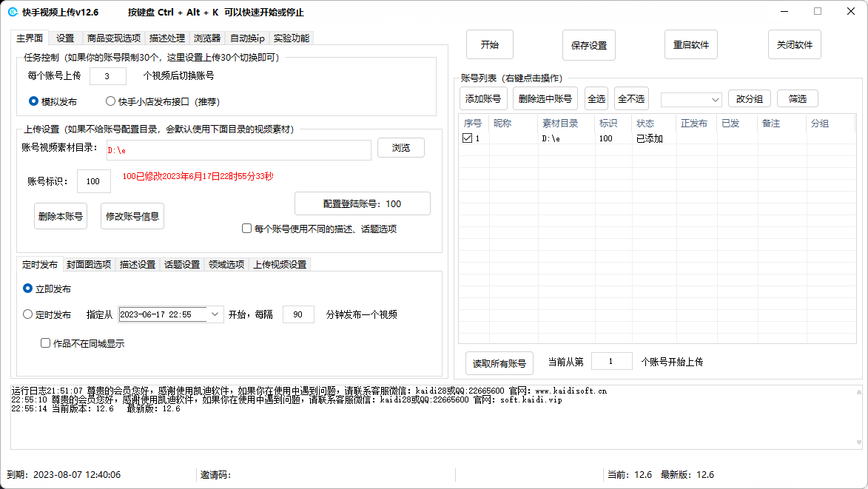Screen dimensions: 868x489
Task: Click the 修改账号信息 button
Action: [x=132, y=216]
